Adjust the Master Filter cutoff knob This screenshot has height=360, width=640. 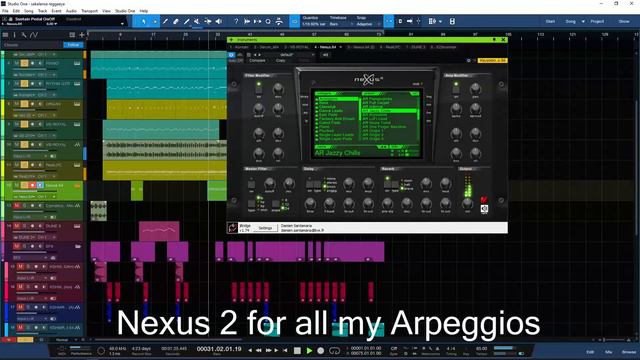(269, 183)
